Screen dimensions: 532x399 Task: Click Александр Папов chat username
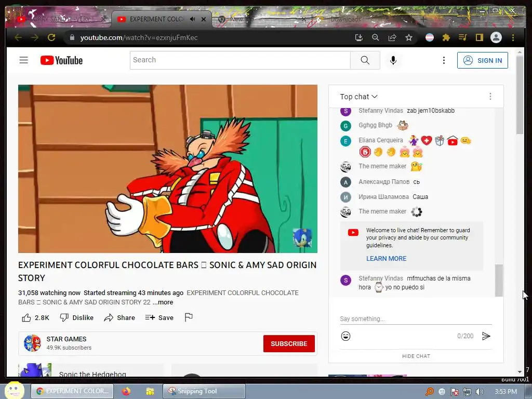pyautogui.click(x=384, y=182)
